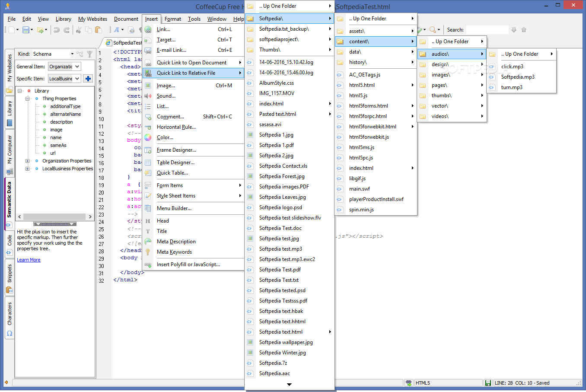The image size is (586, 392).
Task: Click the search up arrow icon
Action: pos(524,30)
